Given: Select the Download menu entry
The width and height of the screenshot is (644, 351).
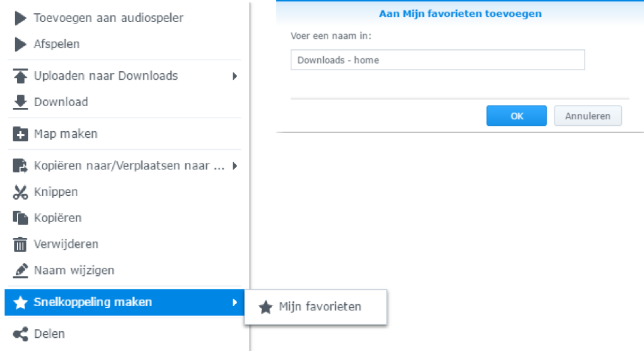Looking at the screenshot, I should pos(125,102).
